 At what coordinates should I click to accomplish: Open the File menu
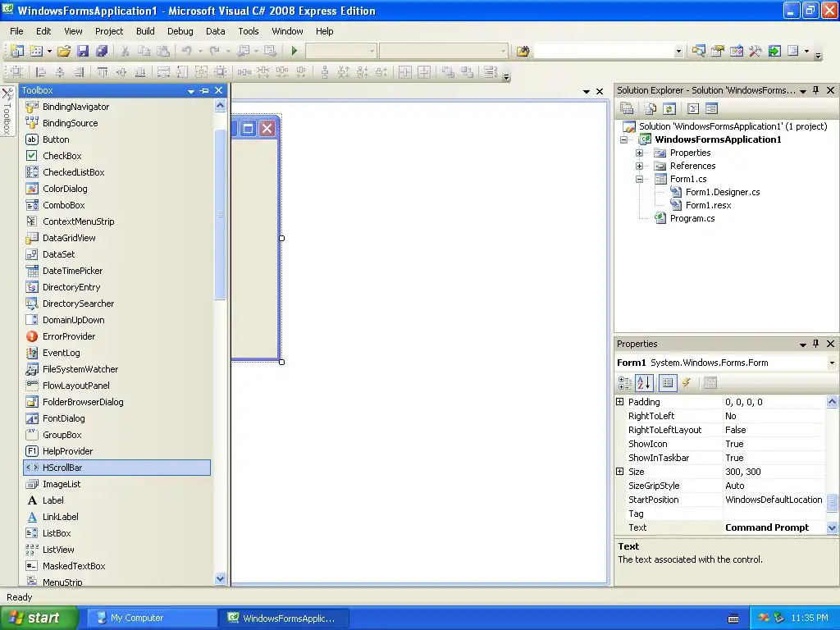click(x=16, y=31)
